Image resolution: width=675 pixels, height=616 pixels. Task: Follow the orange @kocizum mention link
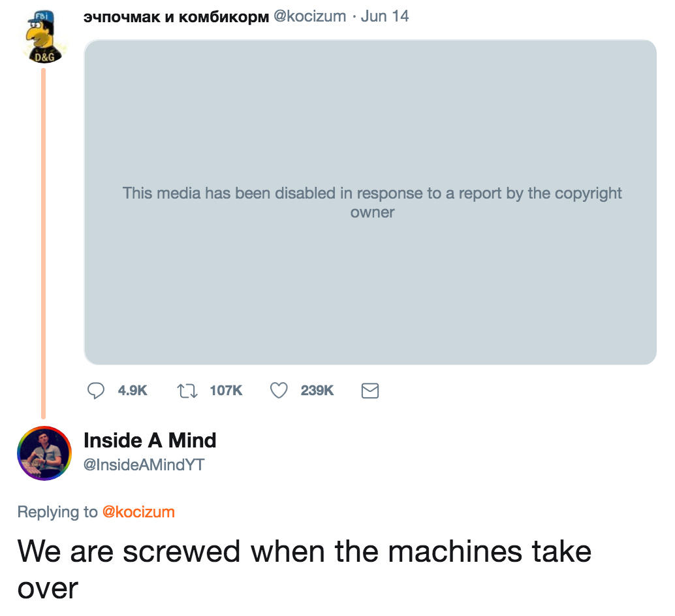[138, 512]
